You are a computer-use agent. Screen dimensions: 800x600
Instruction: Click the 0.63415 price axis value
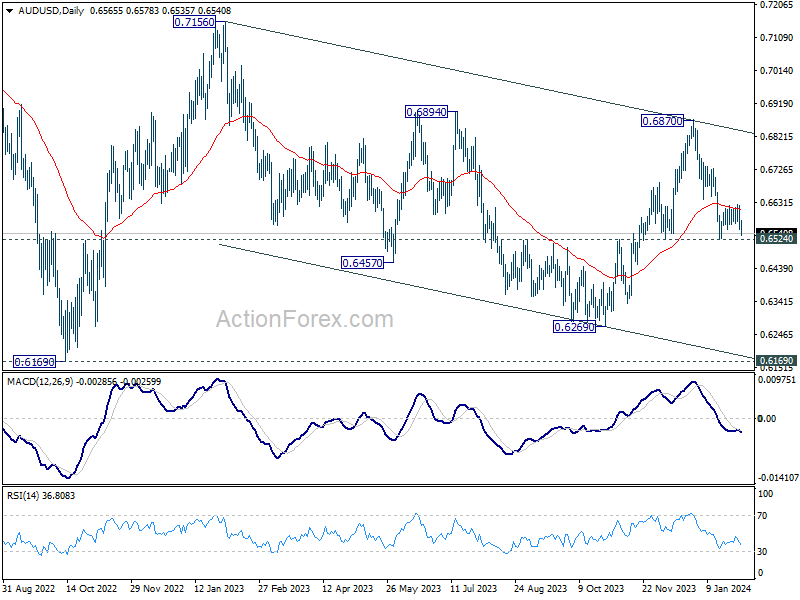coord(776,302)
